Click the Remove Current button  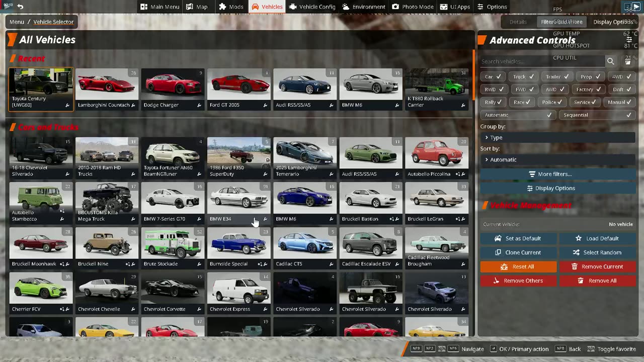click(x=597, y=266)
